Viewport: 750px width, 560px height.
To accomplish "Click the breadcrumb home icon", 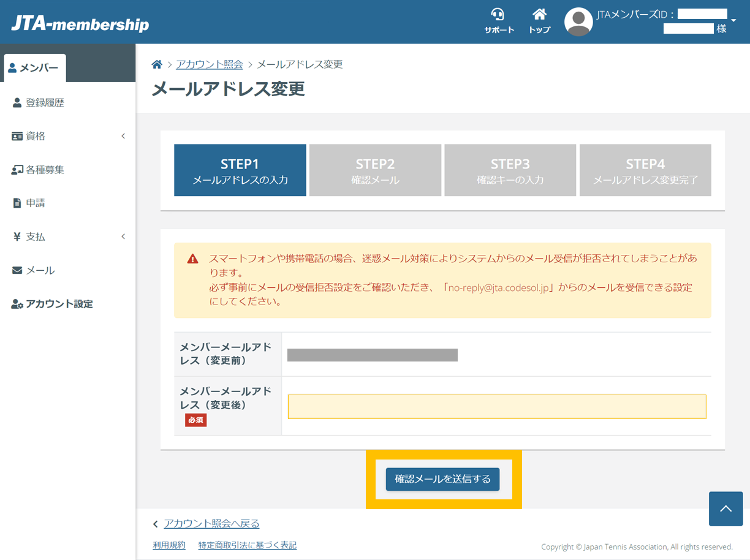I will (x=157, y=64).
